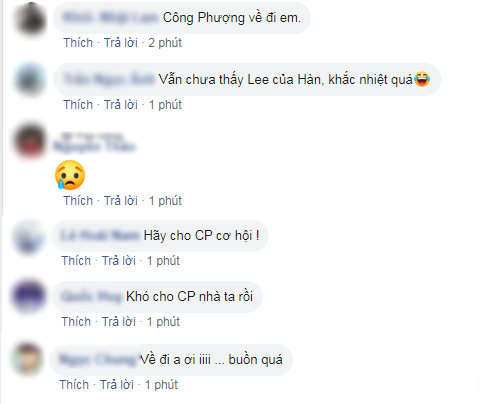Like the "Về đi a ơi iiii" comment
Screen dimensions: 483x404
point(74,385)
